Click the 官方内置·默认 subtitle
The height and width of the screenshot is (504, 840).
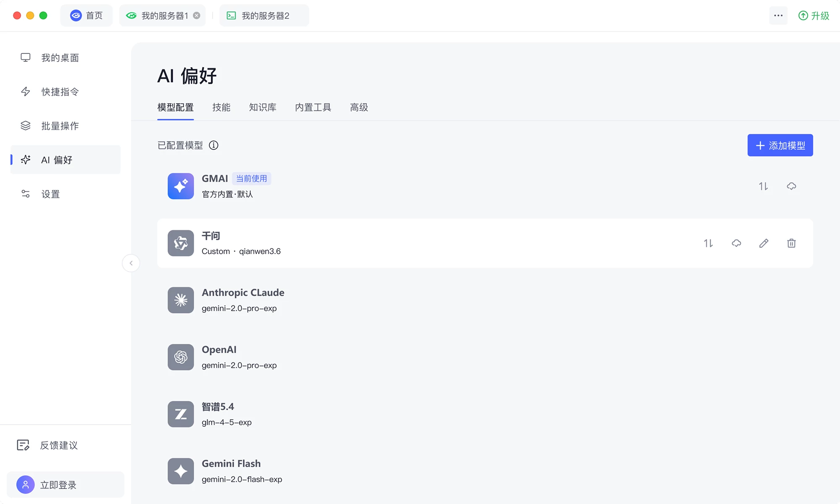227,194
